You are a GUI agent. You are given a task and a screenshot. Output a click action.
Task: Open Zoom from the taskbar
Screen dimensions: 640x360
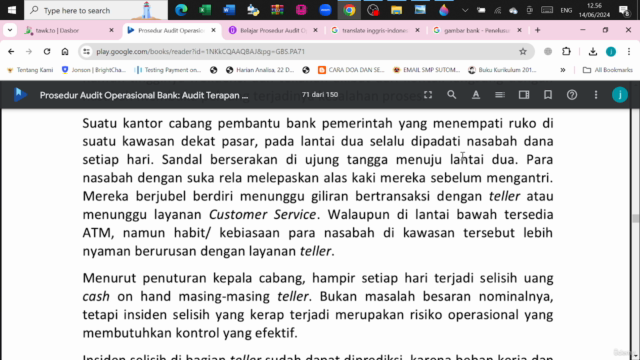point(325,10)
